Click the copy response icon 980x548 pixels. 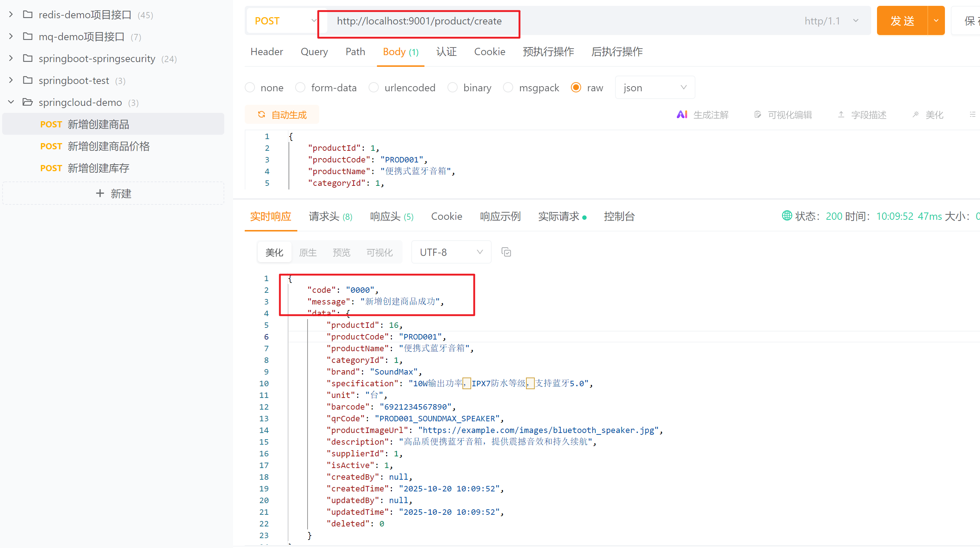coord(506,252)
